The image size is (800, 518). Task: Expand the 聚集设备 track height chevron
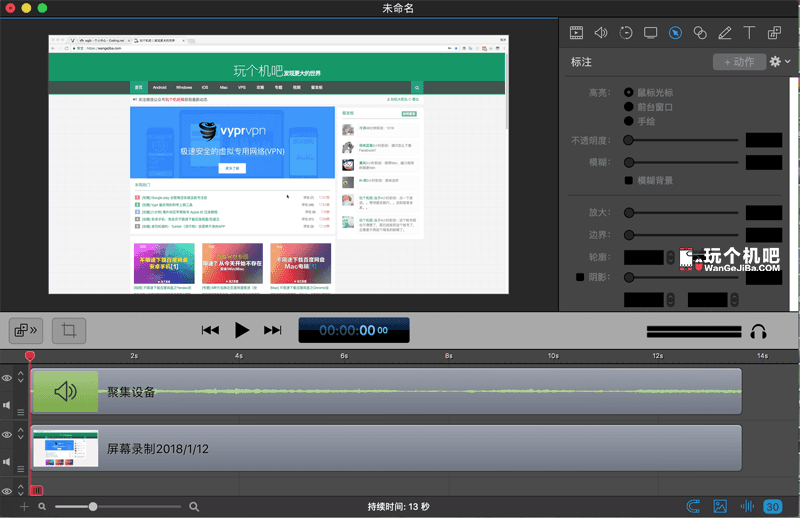pyautogui.click(x=21, y=378)
